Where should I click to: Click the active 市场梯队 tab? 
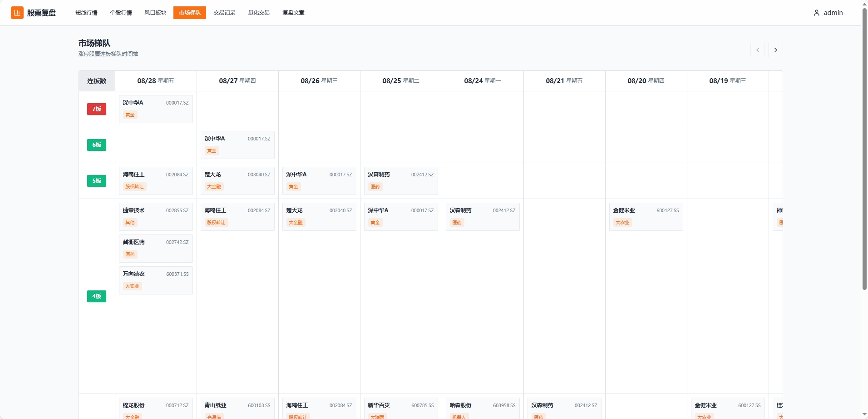pos(190,13)
